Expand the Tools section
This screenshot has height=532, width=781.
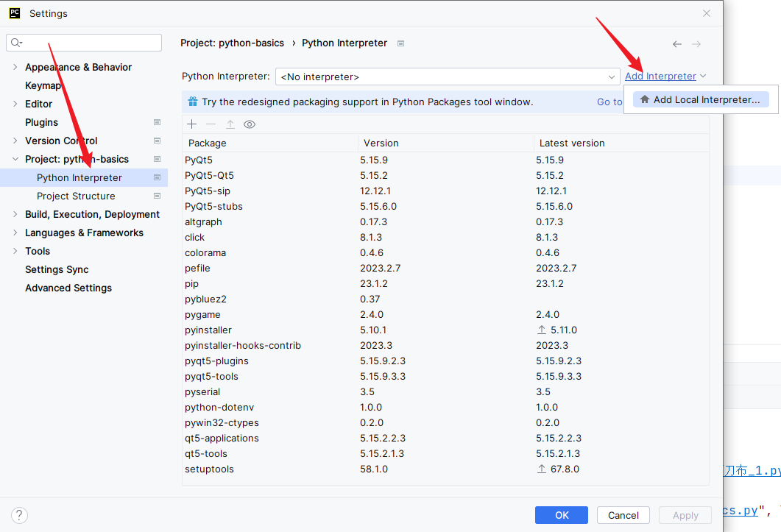click(x=15, y=251)
